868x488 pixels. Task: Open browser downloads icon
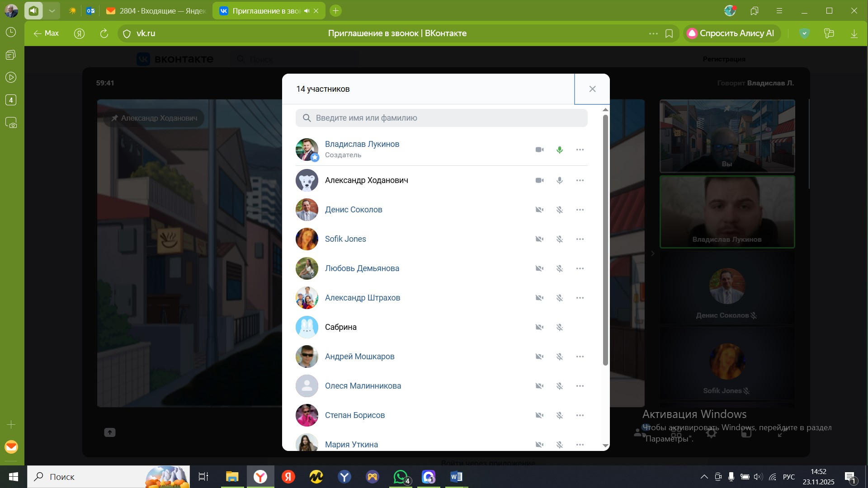point(854,33)
